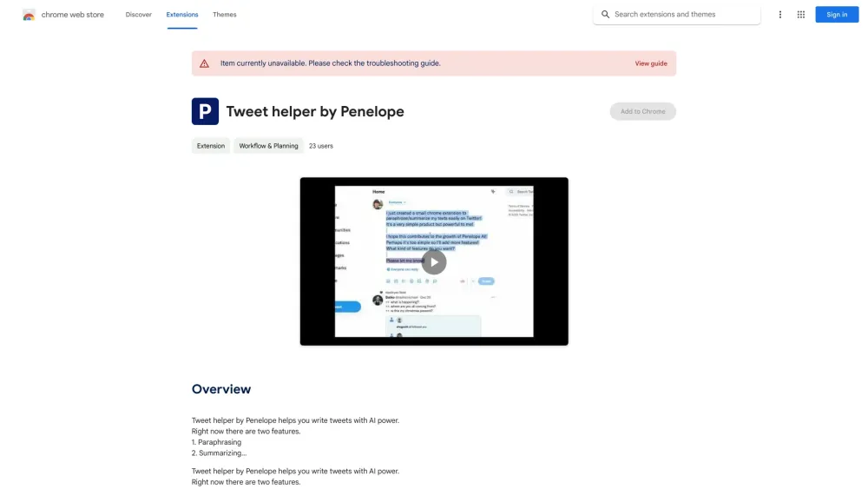Click the chrome web store title text
Image resolution: width=868 pixels, height=489 pixels.
[73, 15]
